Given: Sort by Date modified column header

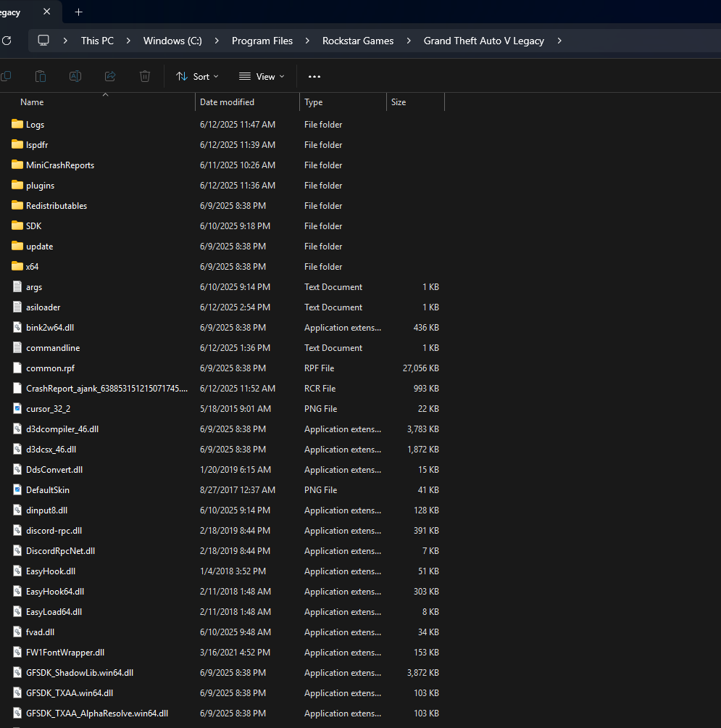Looking at the screenshot, I should 227,102.
